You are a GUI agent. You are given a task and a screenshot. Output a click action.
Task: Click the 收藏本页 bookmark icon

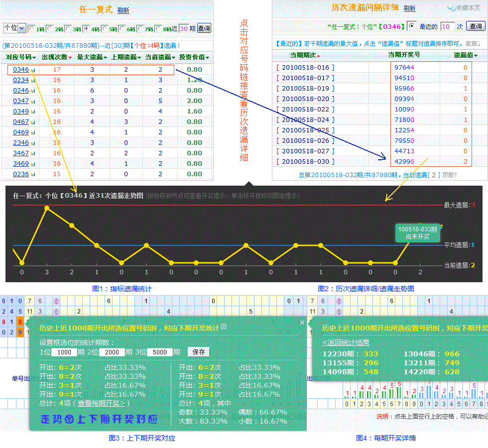coord(451,8)
